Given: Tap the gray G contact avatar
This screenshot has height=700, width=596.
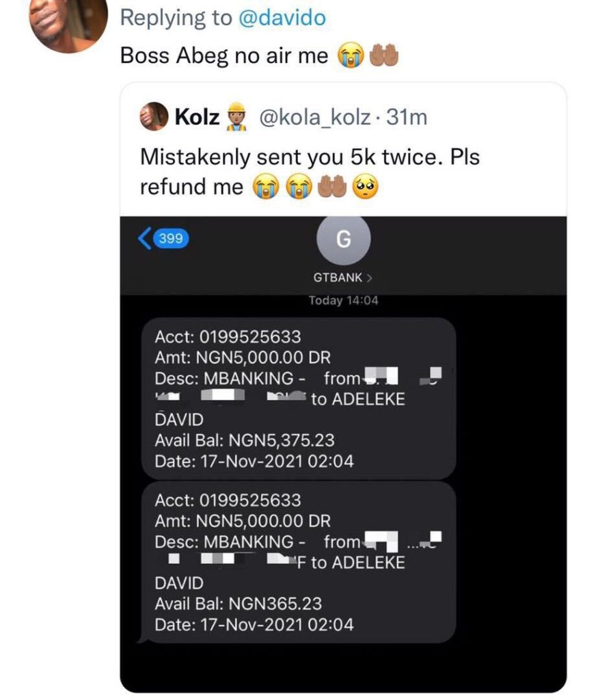Looking at the screenshot, I should [x=344, y=239].
